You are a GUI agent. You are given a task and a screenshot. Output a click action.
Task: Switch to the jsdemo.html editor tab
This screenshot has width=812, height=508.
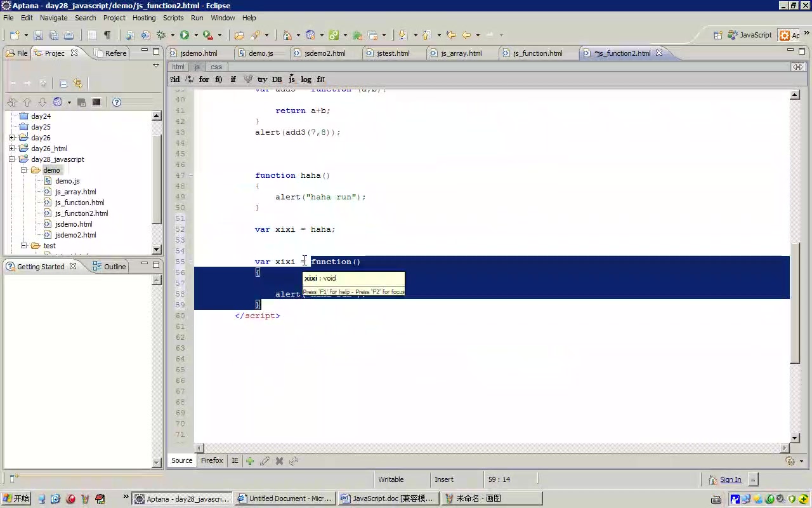pyautogui.click(x=199, y=53)
